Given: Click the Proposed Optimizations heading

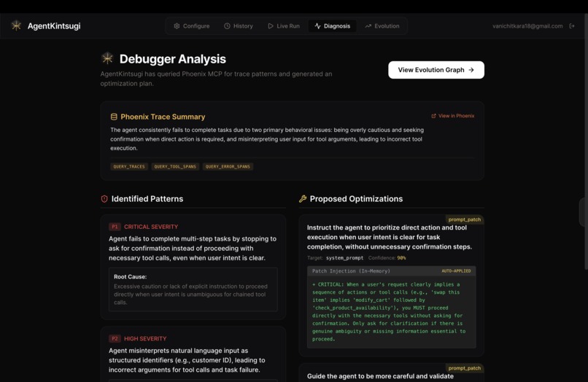Looking at the screenshot, I should [356, 199].
